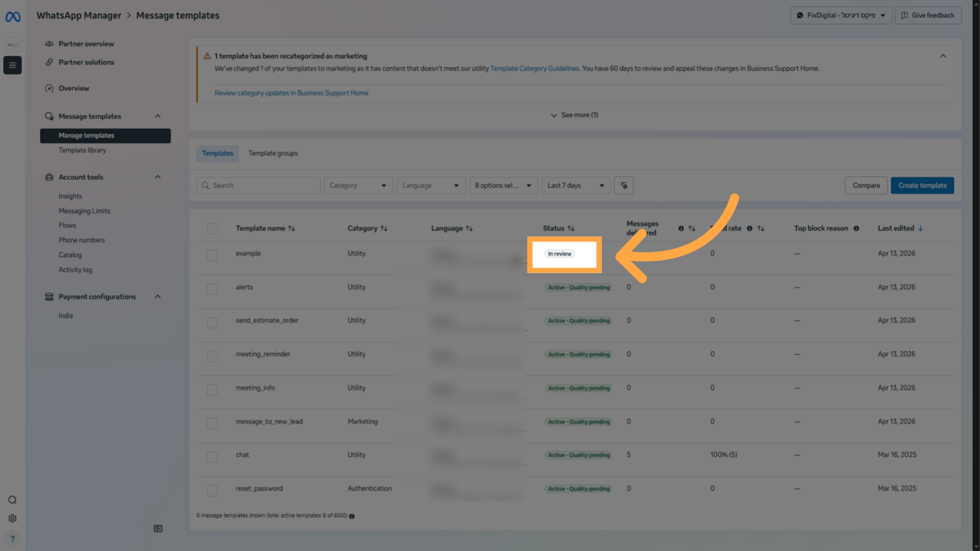
Task: Open the Category filter dropdown
Action: click(x=358, y=185)
